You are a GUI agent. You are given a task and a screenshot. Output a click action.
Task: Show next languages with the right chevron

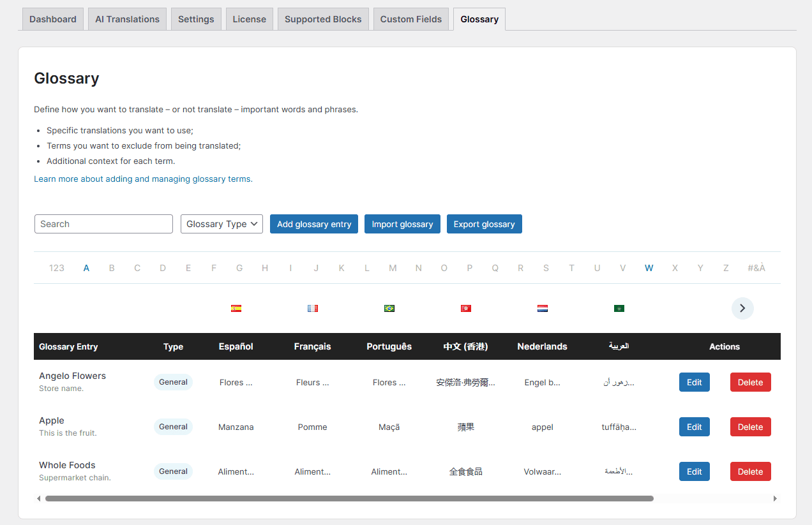pos(742,308)
